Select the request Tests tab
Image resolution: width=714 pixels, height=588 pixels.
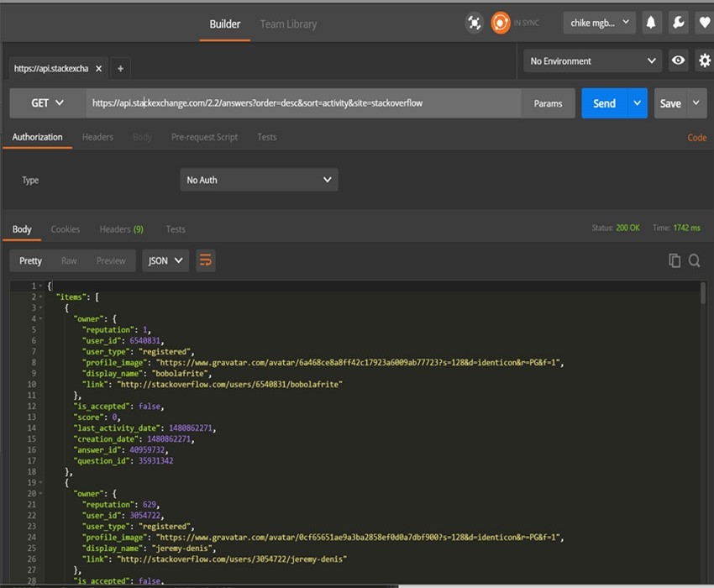pyautogui.click(x=267, y=137)
